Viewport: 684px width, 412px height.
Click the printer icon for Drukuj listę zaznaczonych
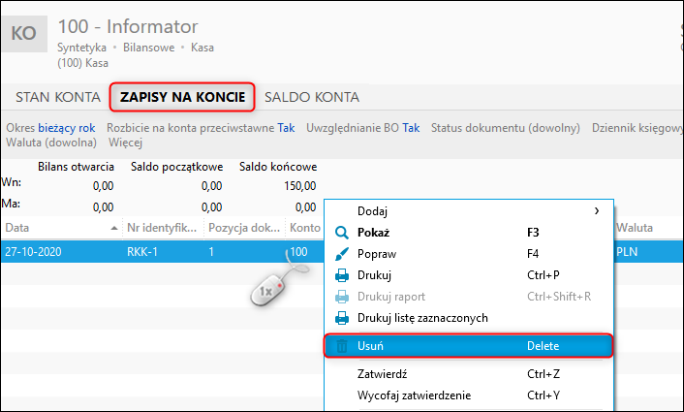(x=342, y=318)
